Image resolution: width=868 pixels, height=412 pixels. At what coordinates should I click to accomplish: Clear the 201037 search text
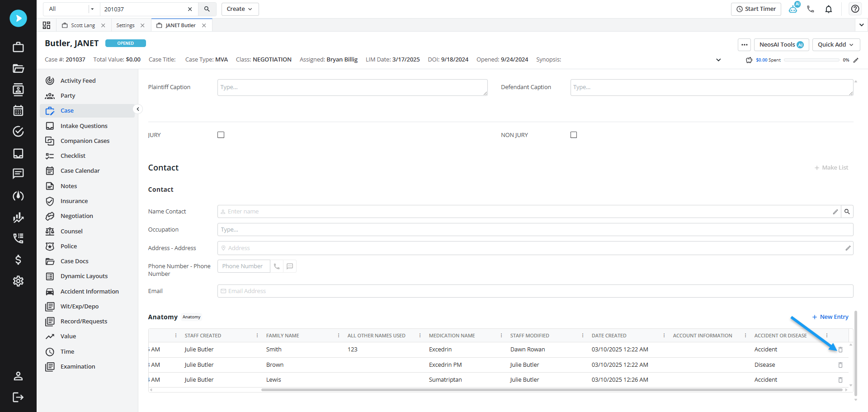point(190,9)
